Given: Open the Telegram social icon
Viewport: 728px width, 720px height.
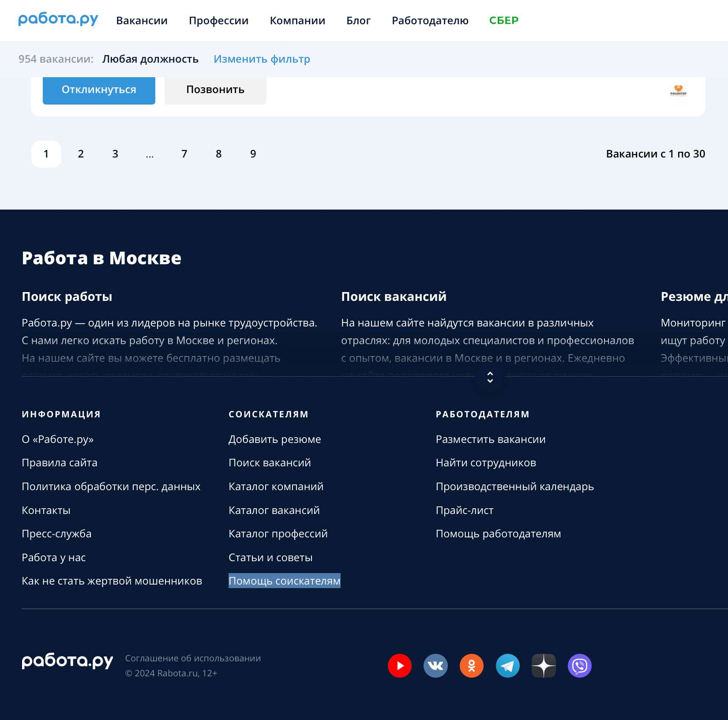Looking at the screenshot, I should 508,665.
